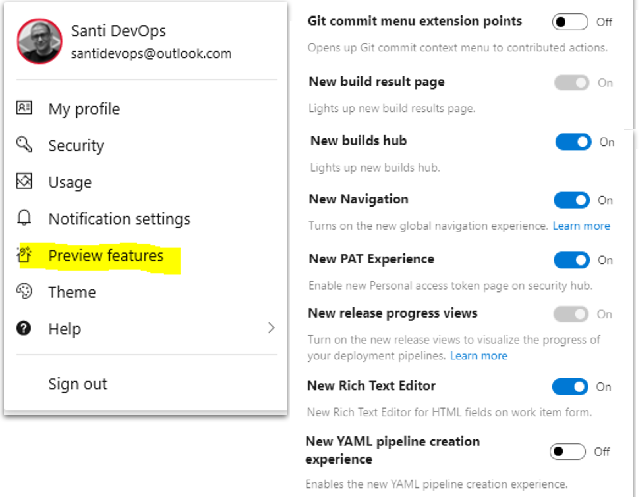Image resolution: width=640 pixels, height=500 pixels.
Task: Enable New YAML pipeline creation experience
Action: tap(569, 451)
